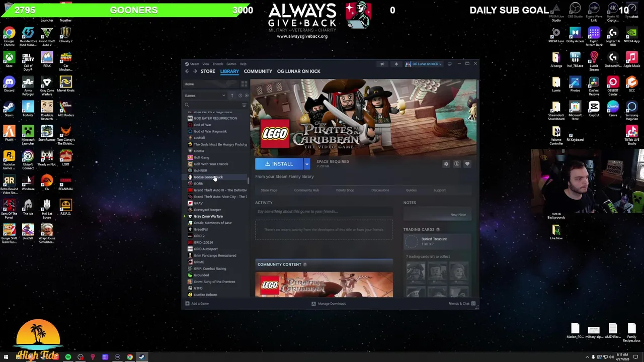Click the blue INSTALL button

pos(279,164)
